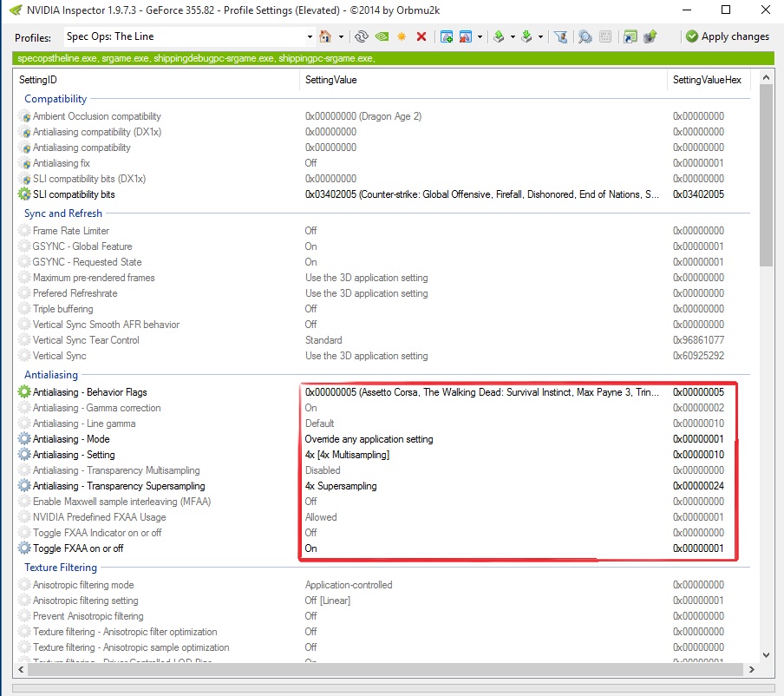
Task: Click the Sync and Refresh group header
Action: click(x=63, y=213)
